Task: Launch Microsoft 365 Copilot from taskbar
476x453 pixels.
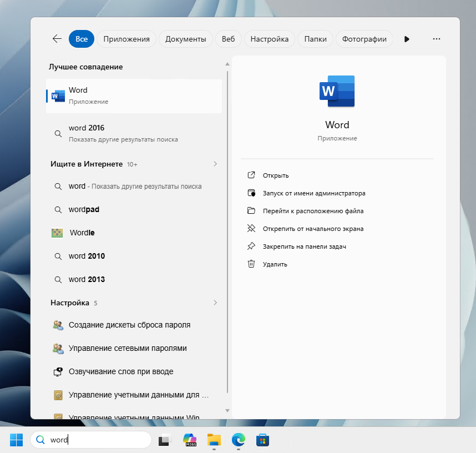Action: [190, 440]
